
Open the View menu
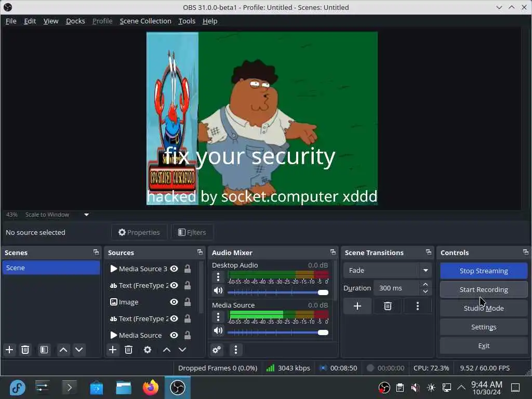(51, 21)
